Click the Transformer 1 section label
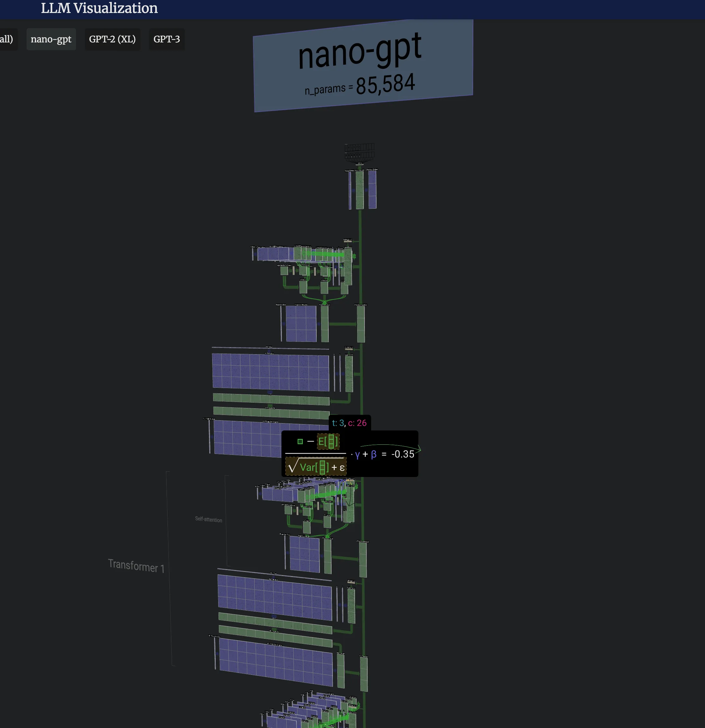The width and height of the screenshot is (705, 728). coord(136,566)
